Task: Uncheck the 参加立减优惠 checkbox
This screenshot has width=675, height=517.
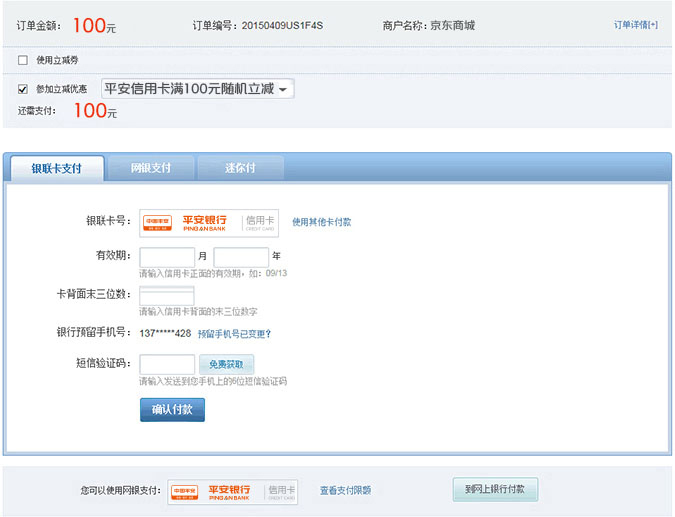Action: (23, 89)
